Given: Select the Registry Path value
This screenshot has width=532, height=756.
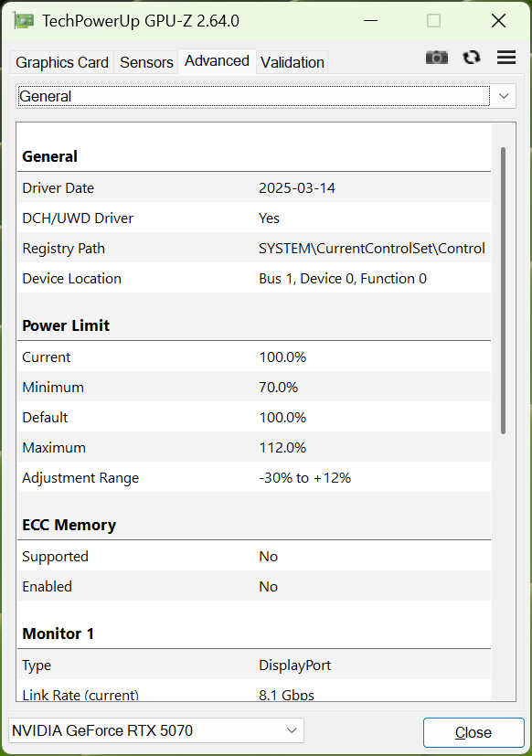Looking at the screenshot, I should click(x=371, y=249).
